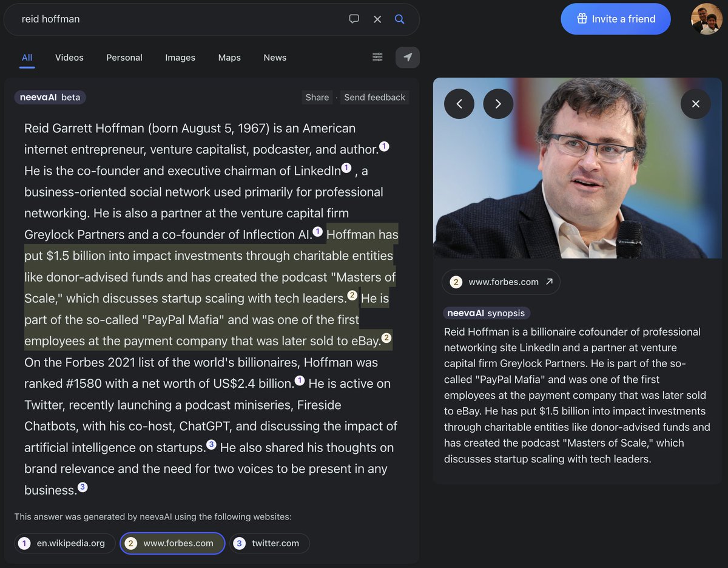The image size is (728, 568).
Task: Click the neevaAI beta badge
Action: pyautogui.click(x=50, y=97)
